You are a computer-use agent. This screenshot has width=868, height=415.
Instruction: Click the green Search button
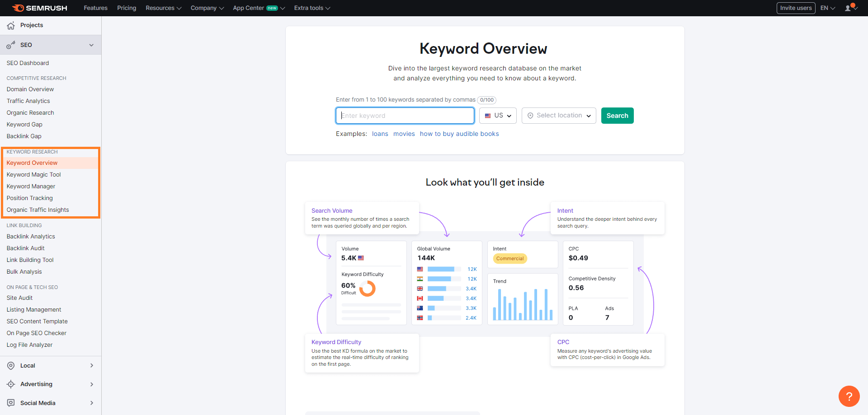click(617, 116)
